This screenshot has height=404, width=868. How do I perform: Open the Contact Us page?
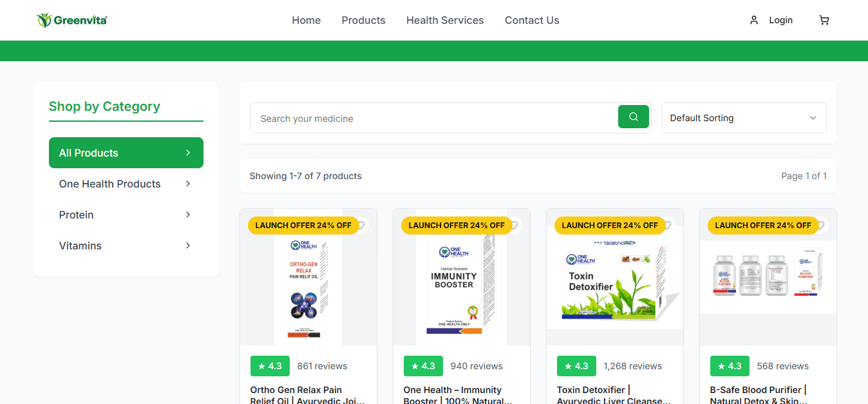[532, 20]
